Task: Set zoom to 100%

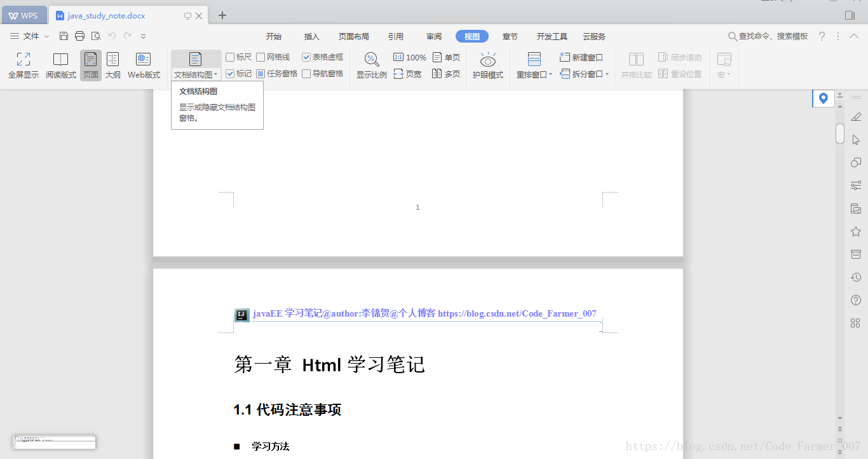Action: [410, 57]
